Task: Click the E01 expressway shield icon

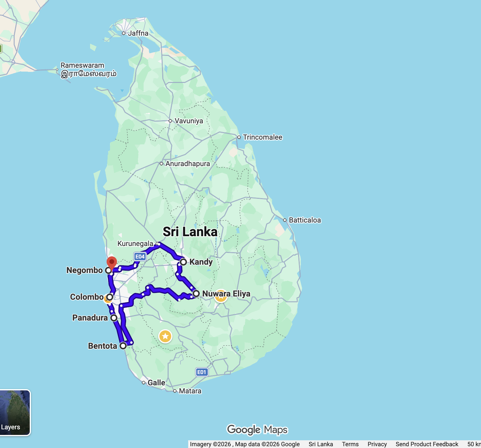Action: (x=202, y=372)
